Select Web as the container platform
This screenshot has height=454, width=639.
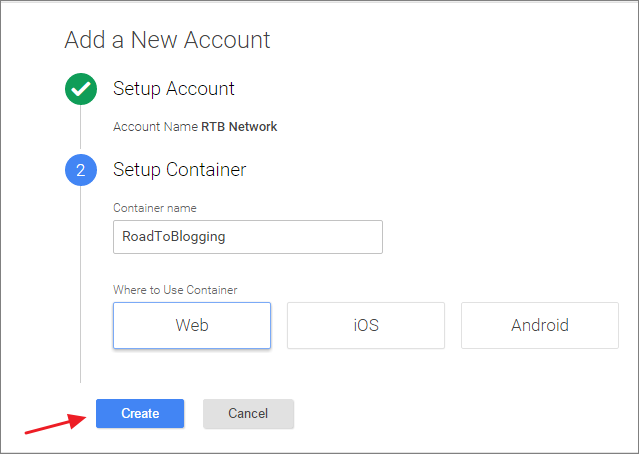tap(192, 325)
